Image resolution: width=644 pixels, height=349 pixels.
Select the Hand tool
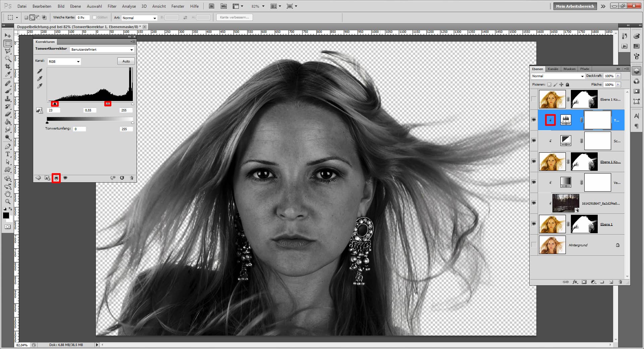[x=7, y=194]
